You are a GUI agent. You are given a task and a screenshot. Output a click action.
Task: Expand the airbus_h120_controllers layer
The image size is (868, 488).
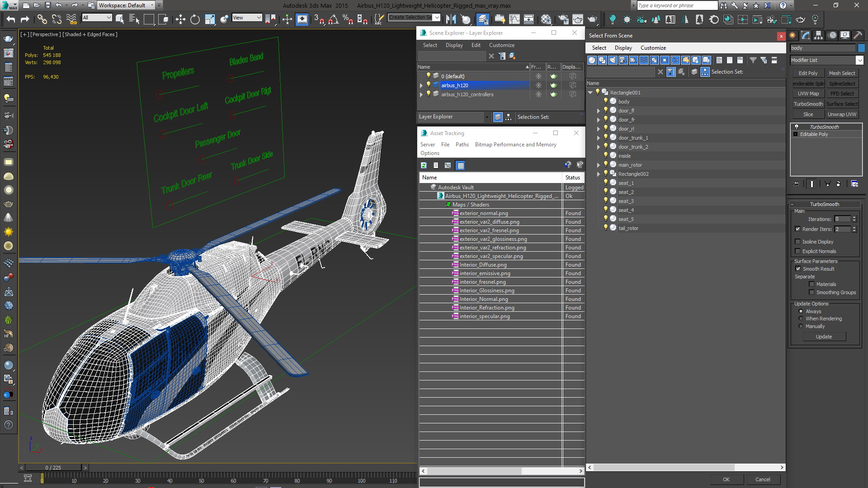421,94
